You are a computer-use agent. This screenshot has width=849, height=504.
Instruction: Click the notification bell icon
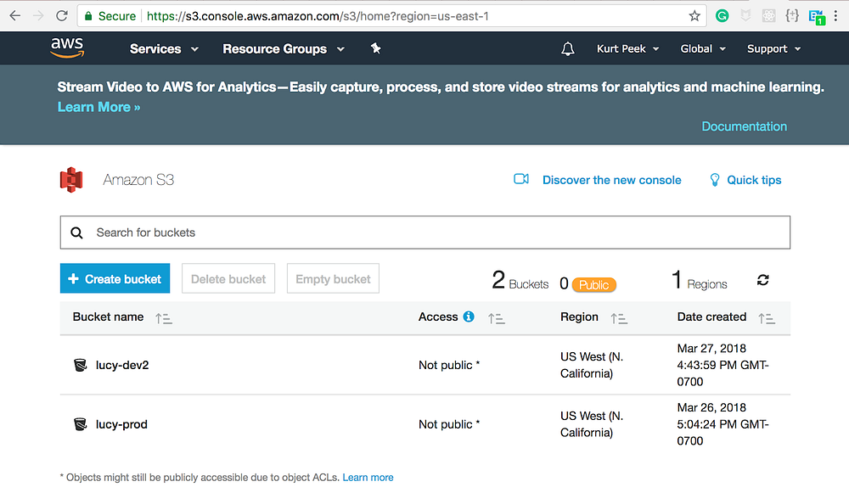coord(567,48)
